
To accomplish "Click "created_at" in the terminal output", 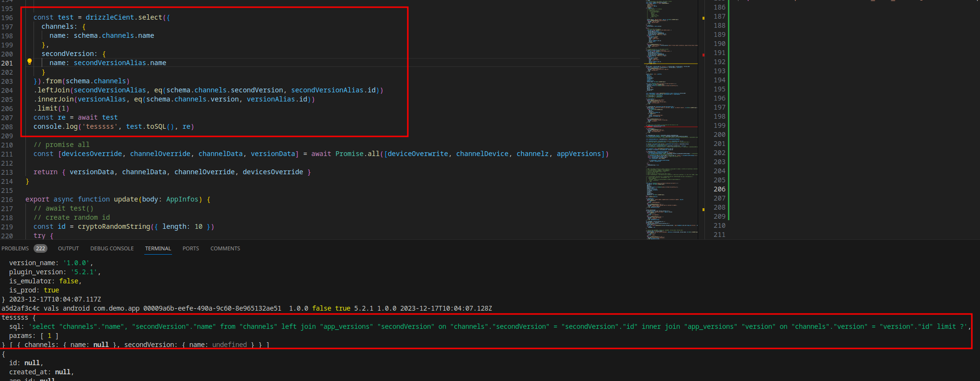I will [28, 372].
